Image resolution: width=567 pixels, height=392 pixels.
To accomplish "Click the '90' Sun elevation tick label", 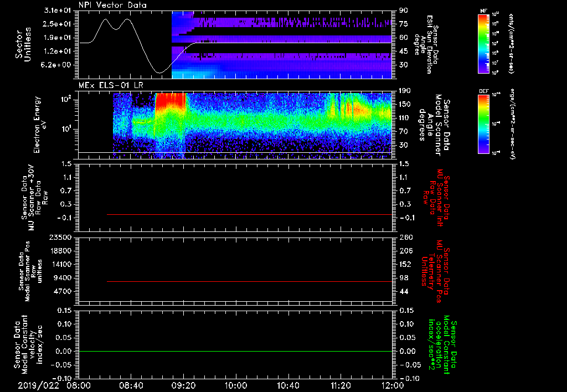I will click(x=404, y=11).
